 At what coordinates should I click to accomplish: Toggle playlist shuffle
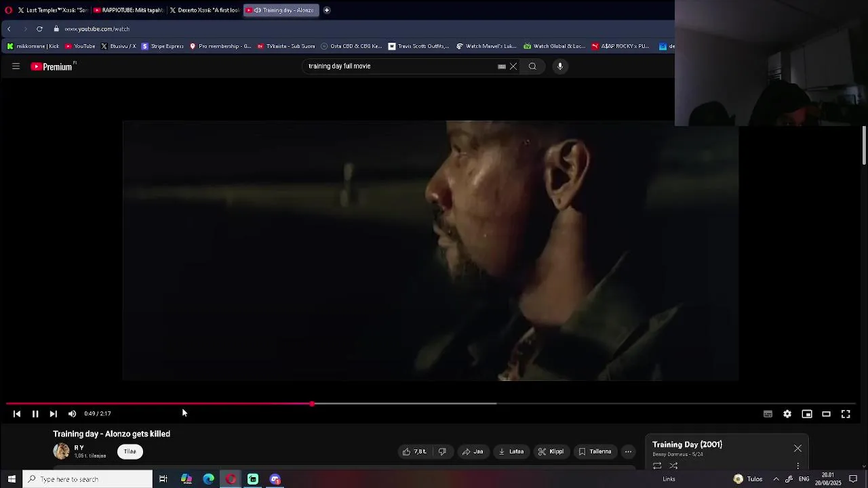coord(673,466)
